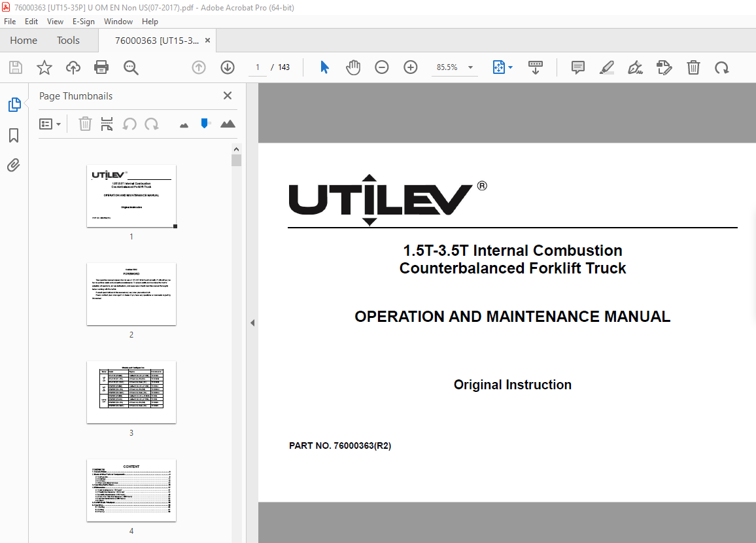
Task: Click the UTILEV logo on the page
Action: point(388,200)
